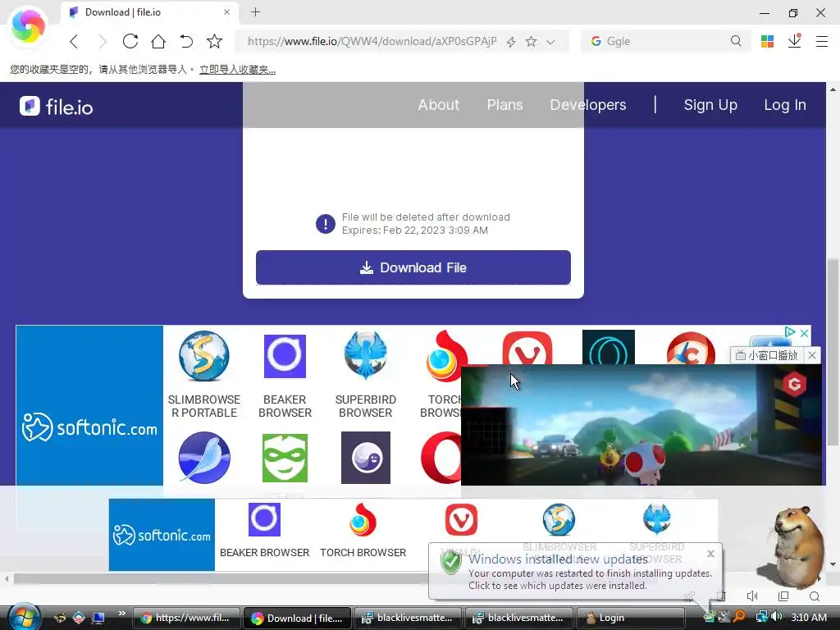Click the purple moon browser icon in ad

coord(366,458)
